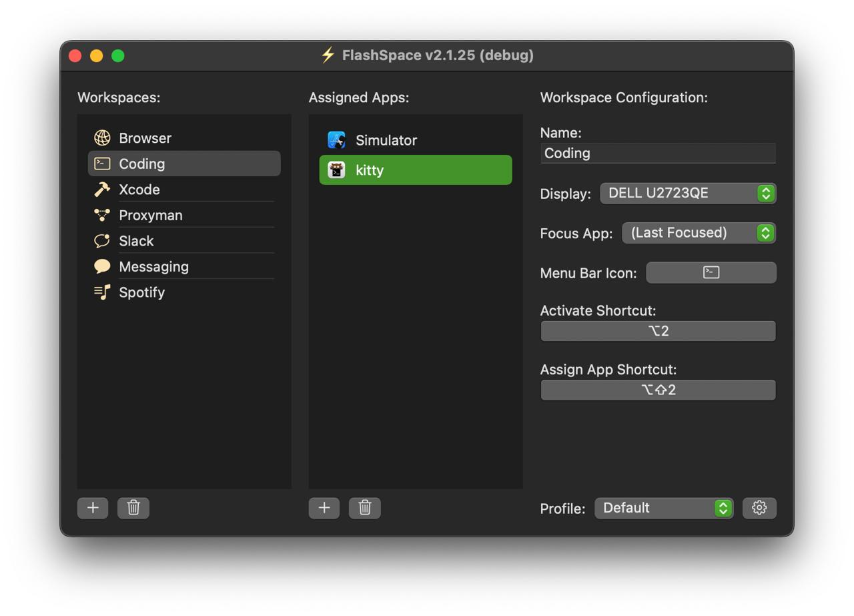Open the Focus App dropdown

[699, 233]
